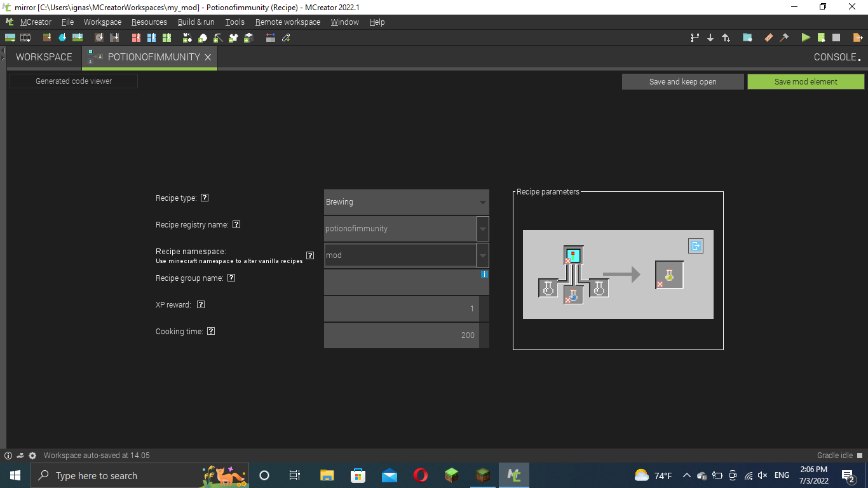Expand the recipe registry name dropdown
Screen dimensions: 868x488
[482, 228]
